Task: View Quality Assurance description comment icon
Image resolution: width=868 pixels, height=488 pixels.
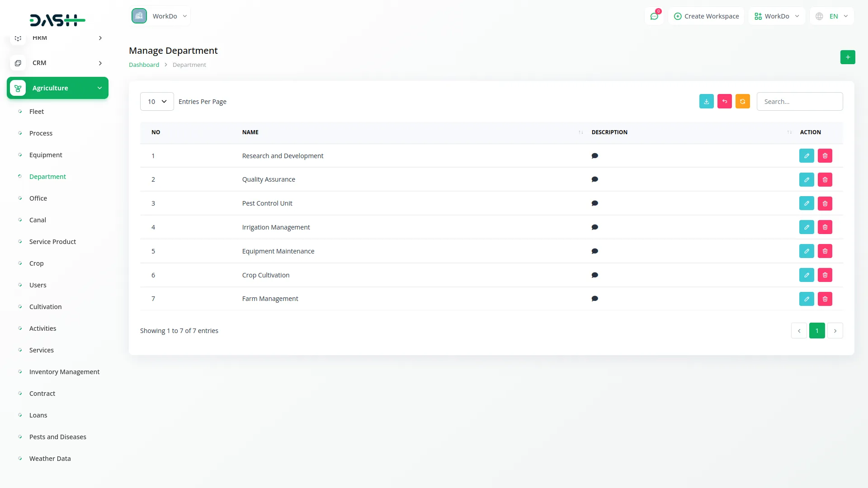Action: click(594, 179)
